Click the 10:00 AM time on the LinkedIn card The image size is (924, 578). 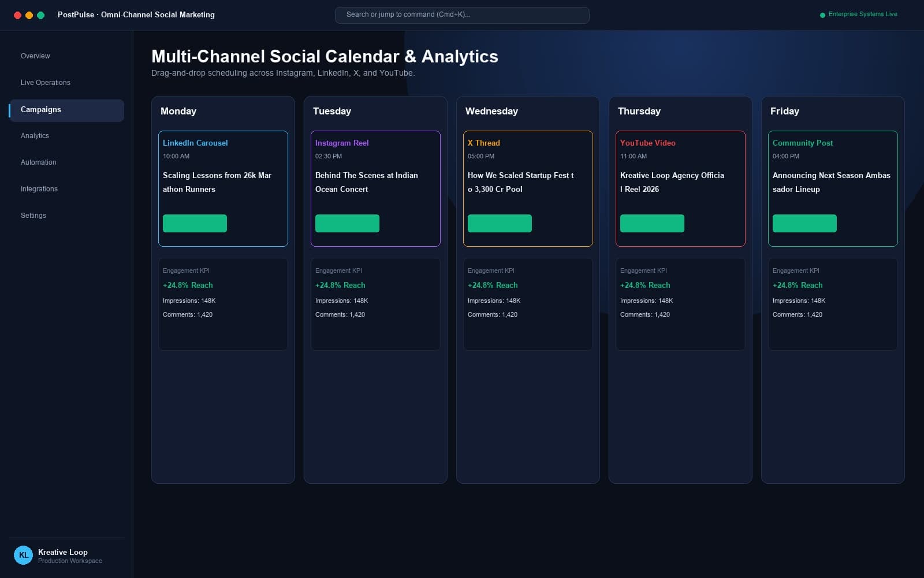176,156
